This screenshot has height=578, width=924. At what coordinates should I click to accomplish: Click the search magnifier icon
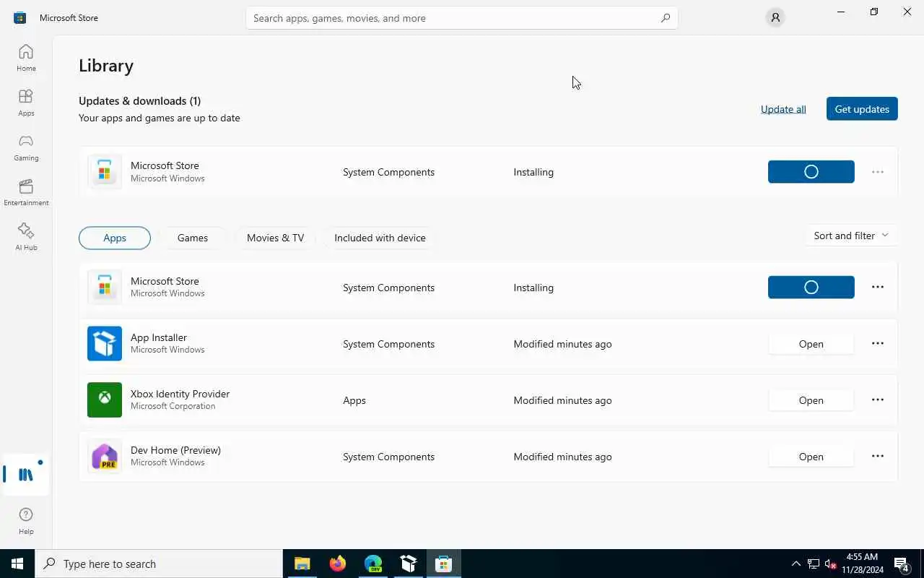coord(665,18)
